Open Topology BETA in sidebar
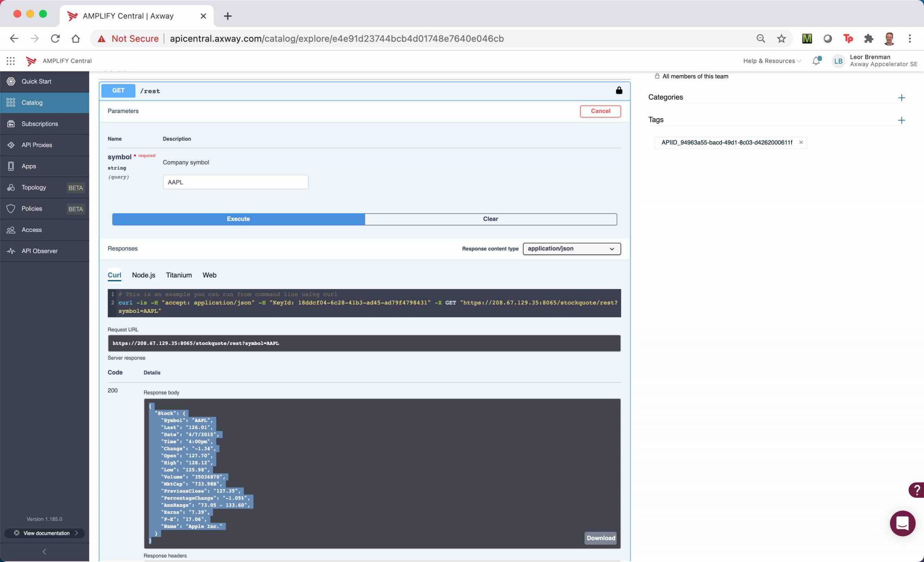The image size is (924, 562). 45,187
